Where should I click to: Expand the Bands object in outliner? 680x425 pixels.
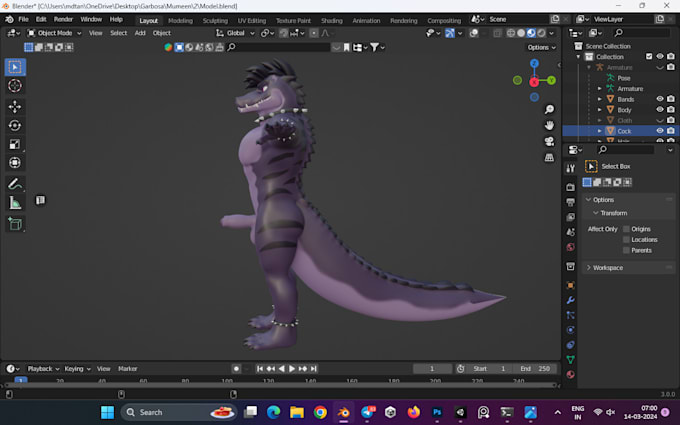(599, 99)
